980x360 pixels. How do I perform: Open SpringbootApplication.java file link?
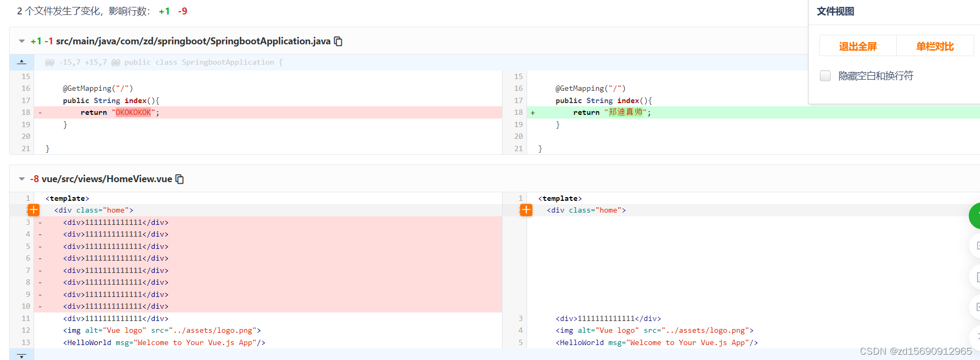(193, 41)
